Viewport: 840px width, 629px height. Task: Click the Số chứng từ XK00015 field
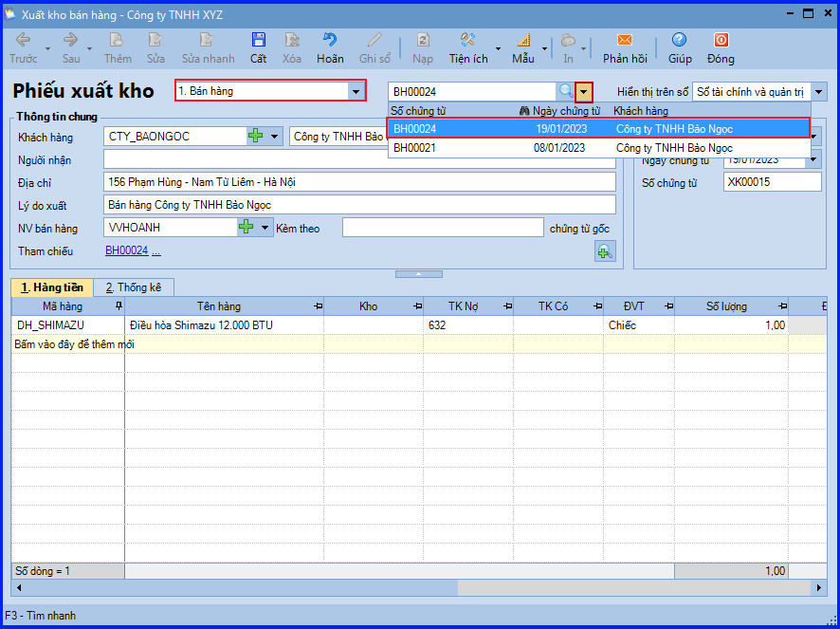(x=772, y=182)
